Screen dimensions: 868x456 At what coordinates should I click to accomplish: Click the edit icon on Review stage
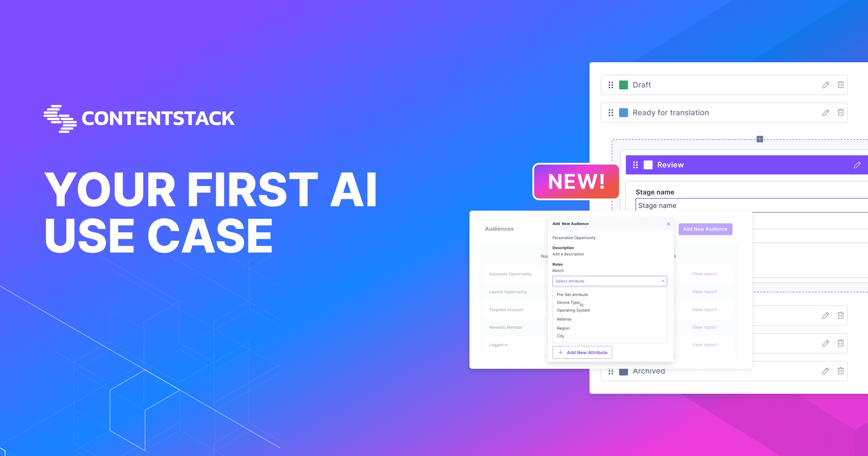[857, 165]
